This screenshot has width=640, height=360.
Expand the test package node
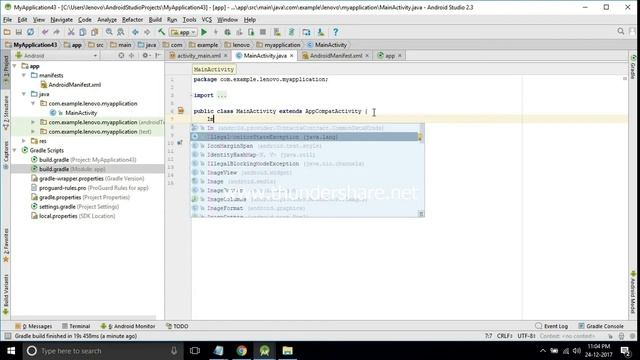point(33,131)
